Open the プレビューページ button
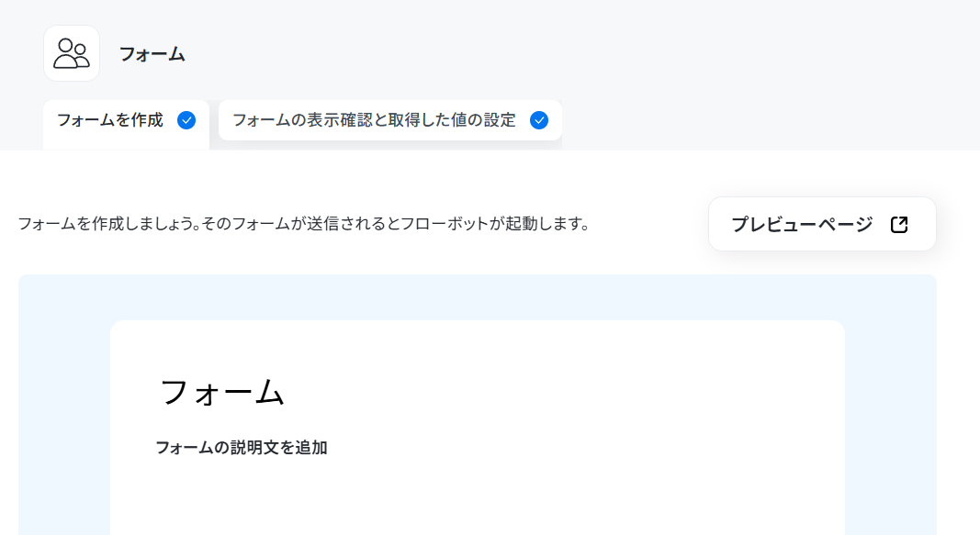The width and height of the screenshot is (980, 535). pyautogui.click(x=822, y=224)
